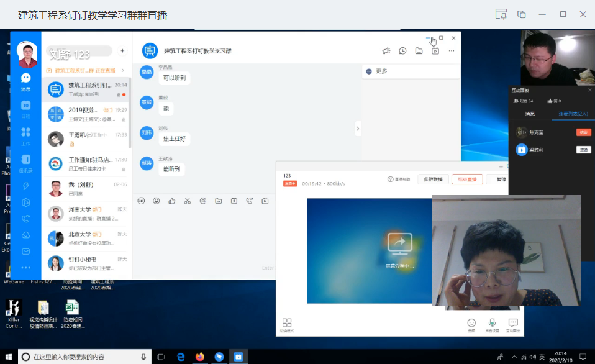Open the 钉钉小秘书 conversation
This screenshot has height=364, width=595.
point(86,263)
